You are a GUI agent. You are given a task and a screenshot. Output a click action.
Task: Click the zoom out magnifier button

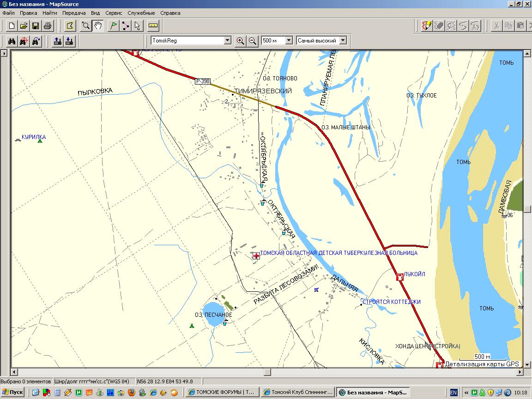pyautogui.click(x=253, y=41)
